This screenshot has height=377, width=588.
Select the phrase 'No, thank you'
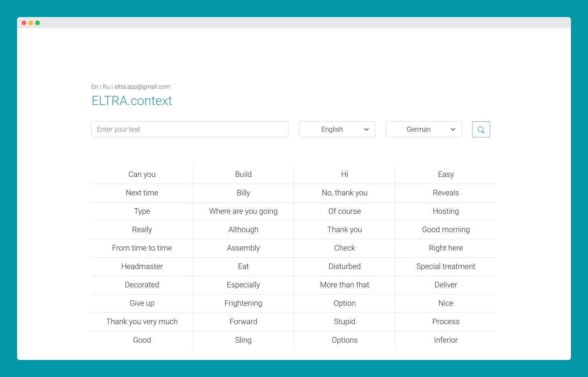(344, 193)
